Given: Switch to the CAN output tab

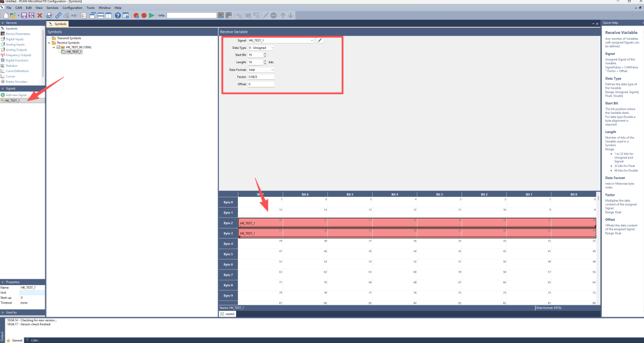Looking at the screenshot, I should coord(33,340).
